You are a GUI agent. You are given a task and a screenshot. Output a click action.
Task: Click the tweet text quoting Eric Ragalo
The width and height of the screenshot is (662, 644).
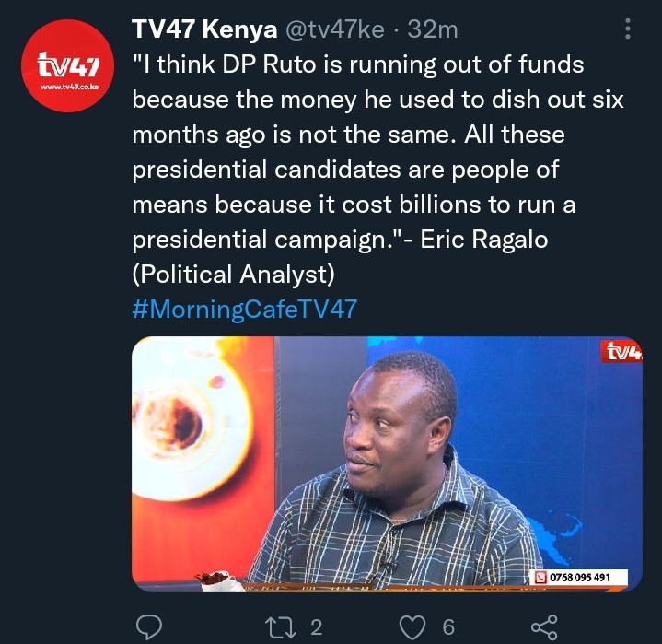click(x=377, y=169)
